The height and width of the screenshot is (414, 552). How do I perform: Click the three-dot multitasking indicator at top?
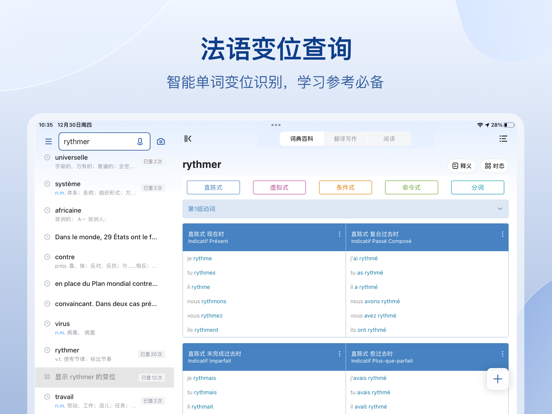tap(276, 125)
